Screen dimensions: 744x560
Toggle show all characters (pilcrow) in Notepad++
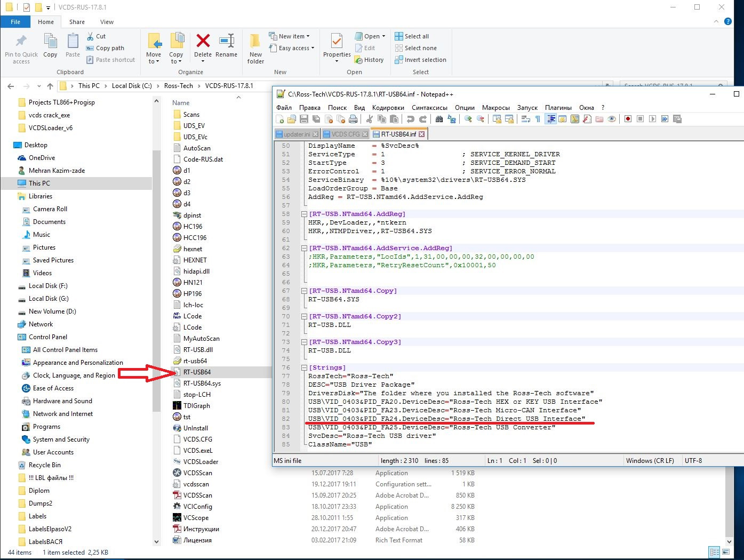coord(538,119)
